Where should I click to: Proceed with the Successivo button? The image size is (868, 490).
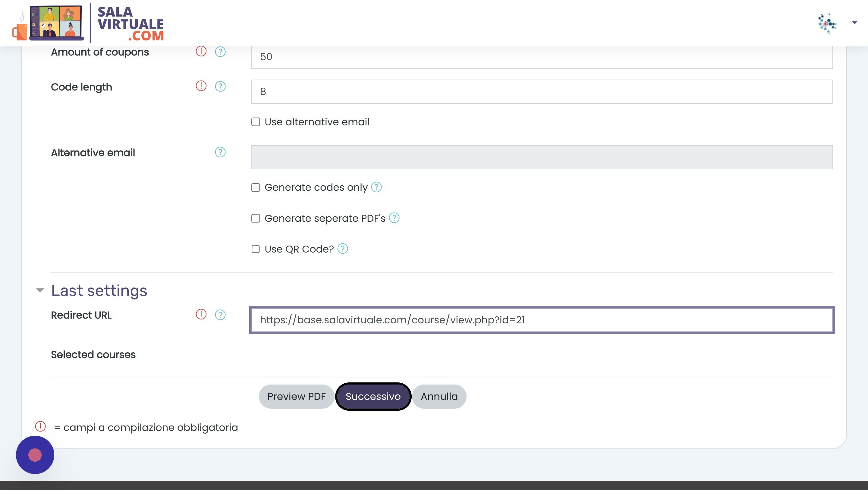coord(373,396)
